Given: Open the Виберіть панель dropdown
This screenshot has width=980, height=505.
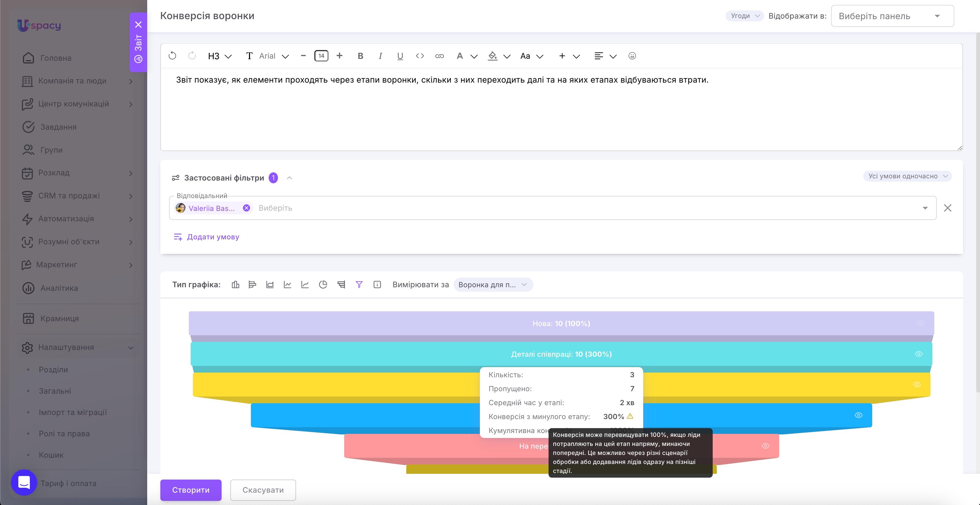Looking at the screenshot, I should [x=892, y=16].
